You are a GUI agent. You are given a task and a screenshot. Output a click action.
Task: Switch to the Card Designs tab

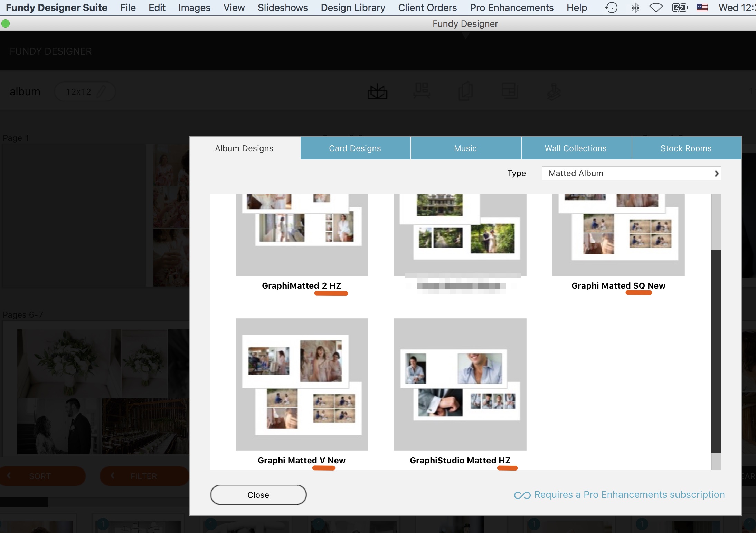click(x=355, y=148)
